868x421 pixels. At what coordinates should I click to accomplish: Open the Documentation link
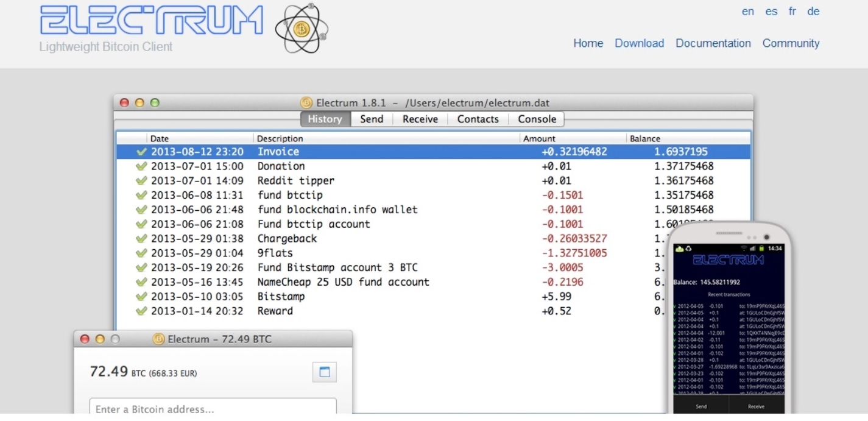pos(713,43)
